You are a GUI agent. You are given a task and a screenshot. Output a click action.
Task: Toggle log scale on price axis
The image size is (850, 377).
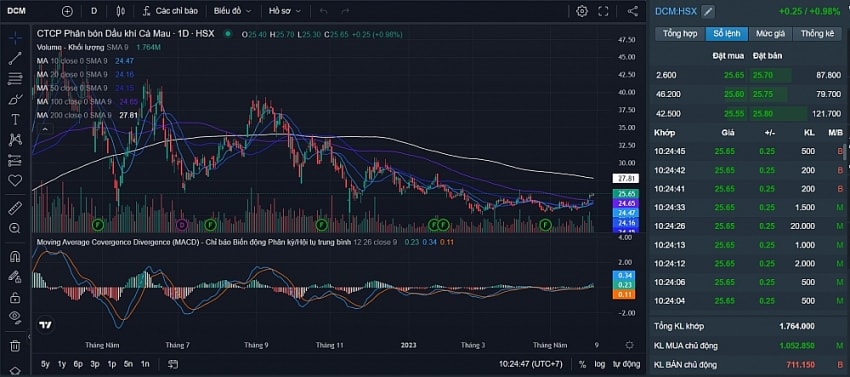tap(600, 365)
